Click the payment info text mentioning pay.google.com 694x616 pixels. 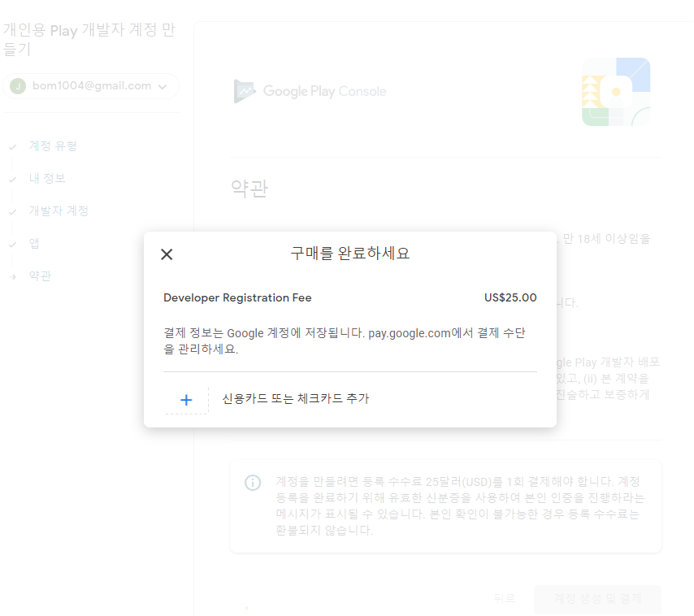[345, 341]
